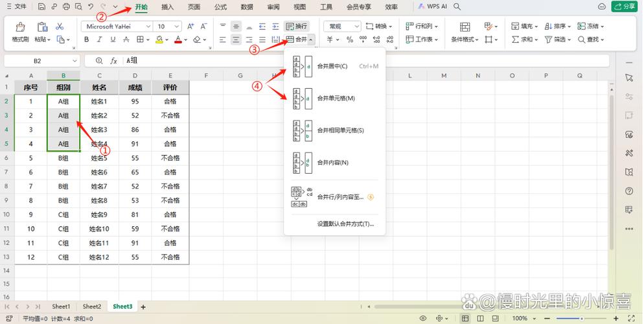Toggle align left horizontal alignment
Image resolution: width=644 pixels, height=324 pixels.
coord(223,40)
